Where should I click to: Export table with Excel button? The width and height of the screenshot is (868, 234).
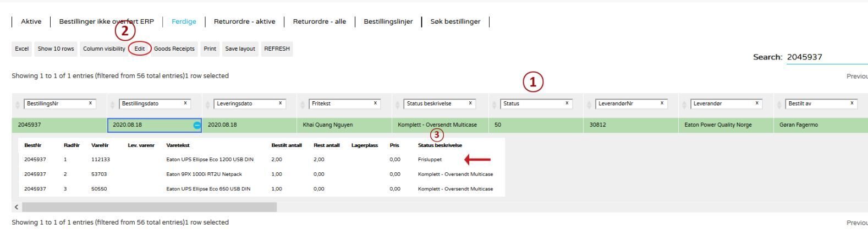(x=22, y=48)
